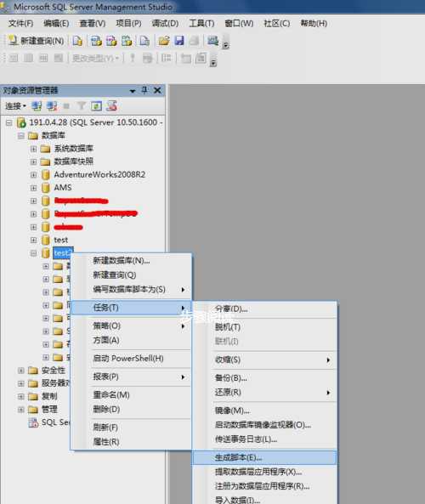425x504 pixels.
Task: Choose Facets (方面) context menu item
Action: (x=131, y=340)
